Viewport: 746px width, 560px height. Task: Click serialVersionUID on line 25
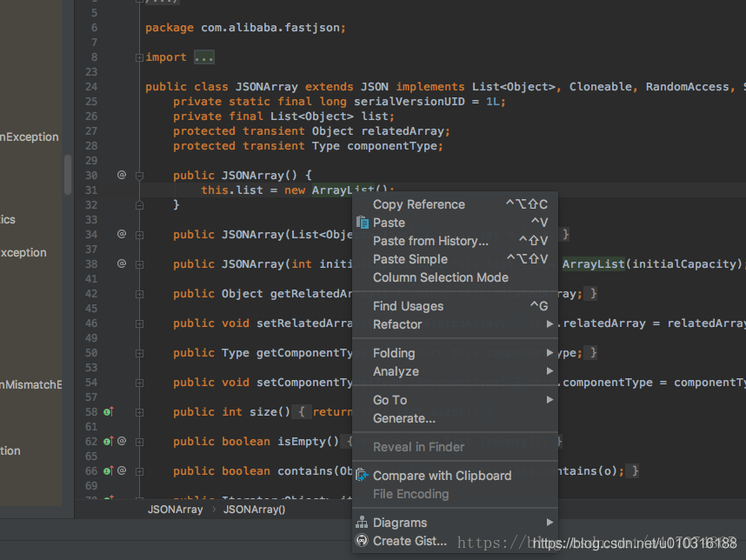pyautogui.click(x=410, y=102)
